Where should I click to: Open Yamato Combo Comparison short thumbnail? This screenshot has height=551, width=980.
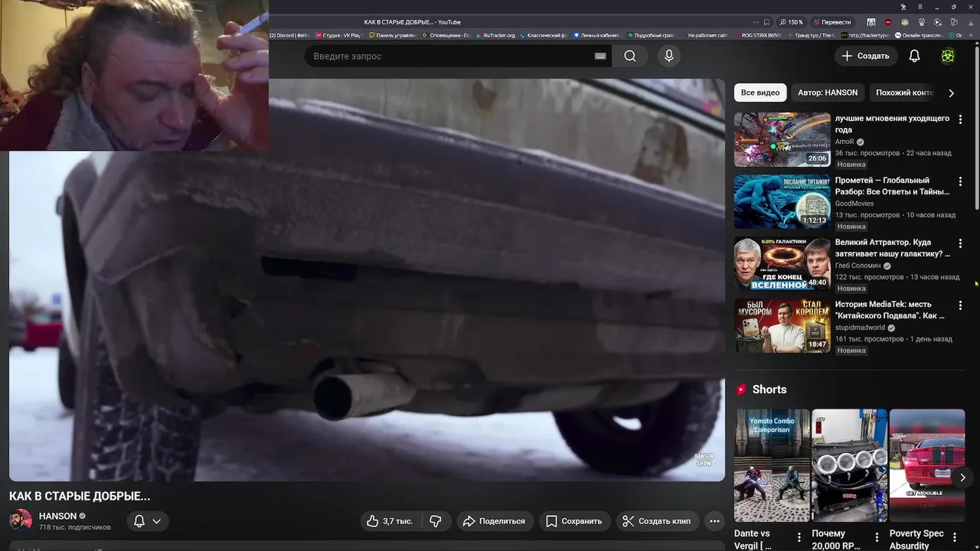tap(772, 465)
